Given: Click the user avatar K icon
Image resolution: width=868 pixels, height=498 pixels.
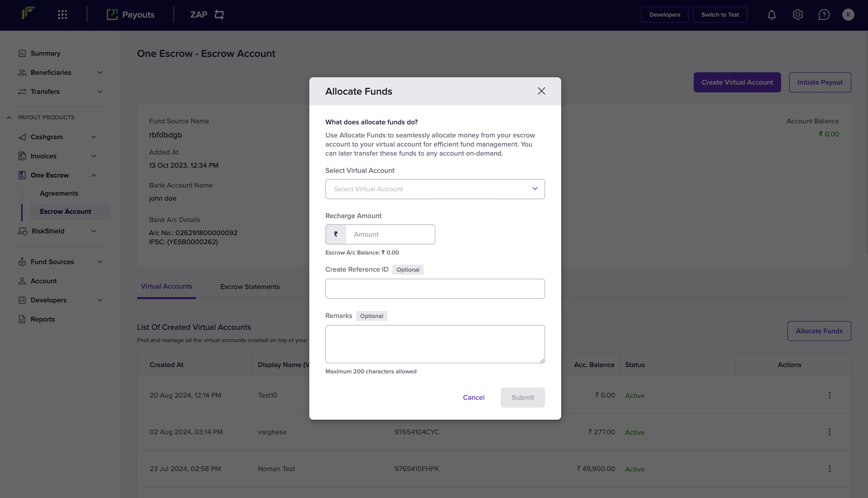Looking at the screenshot, I should tap(848, 15).
